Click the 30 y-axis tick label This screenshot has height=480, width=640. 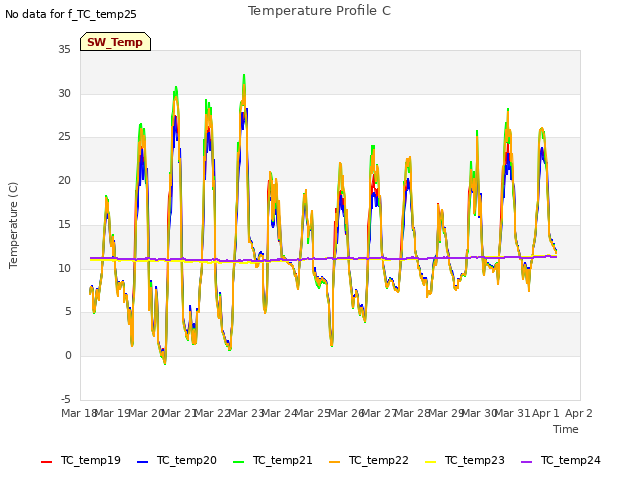tap(64, 93)
